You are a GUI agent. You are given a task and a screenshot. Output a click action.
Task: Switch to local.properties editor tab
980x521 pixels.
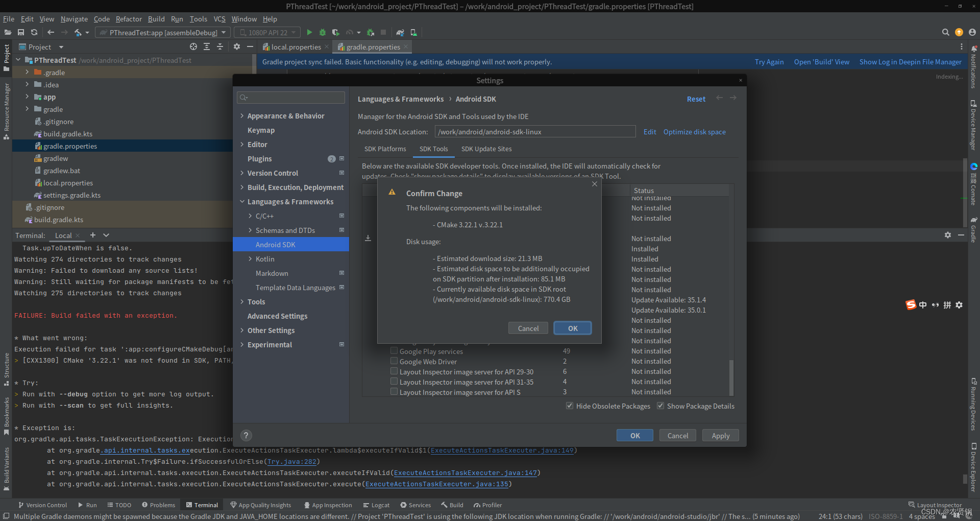[296, 47]
